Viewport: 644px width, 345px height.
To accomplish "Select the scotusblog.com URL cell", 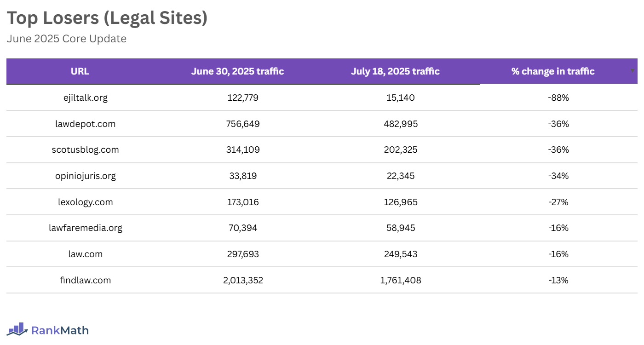I will tap(86, 149).
